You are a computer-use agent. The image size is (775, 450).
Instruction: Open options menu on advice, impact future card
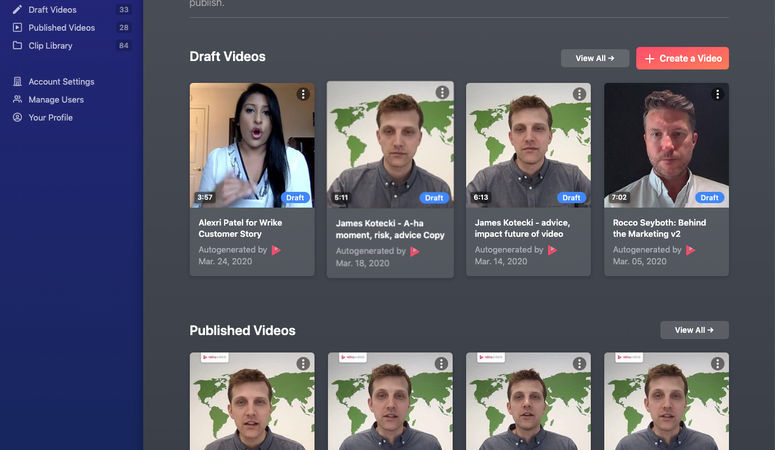(x=579, y=94)
